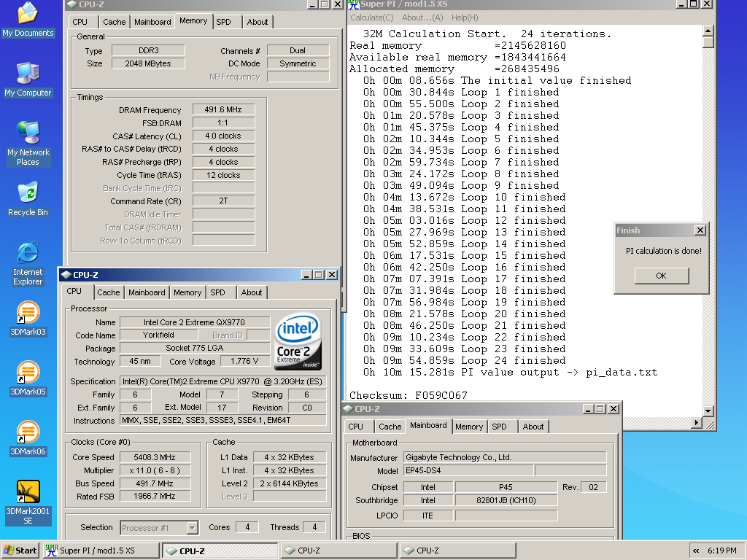Select Cache tab in Memory CPU-Z window
The height and width of the screenshot is (560, 747).
pyautogui.click(x=115, y=22)
